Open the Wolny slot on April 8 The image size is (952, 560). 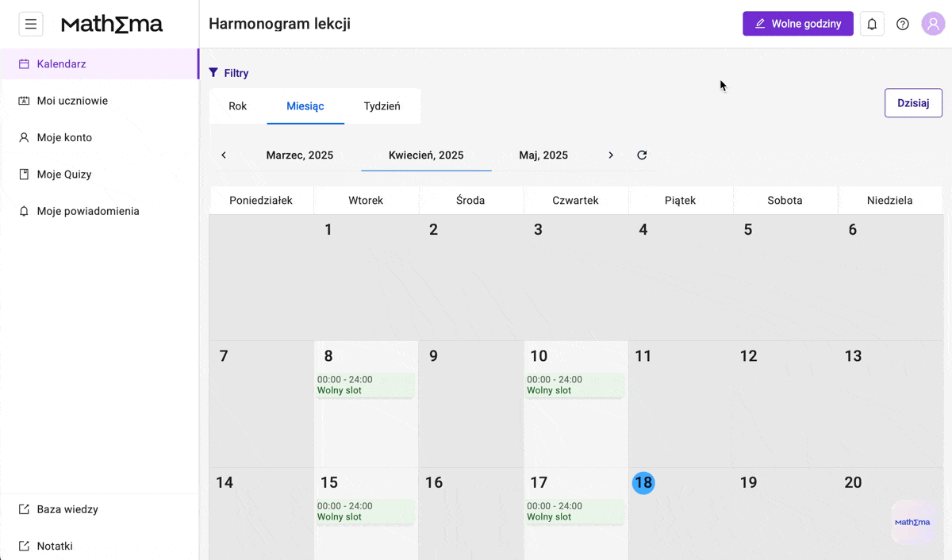click(x=365, y=385)
